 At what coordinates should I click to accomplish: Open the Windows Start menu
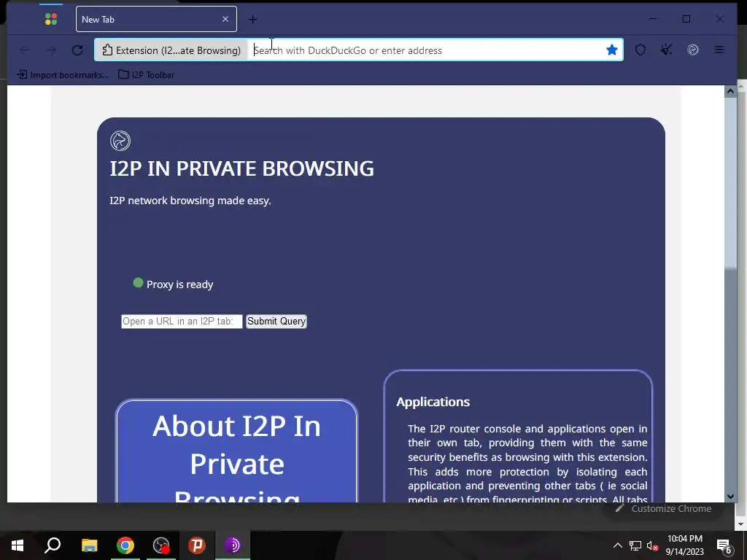18,545
